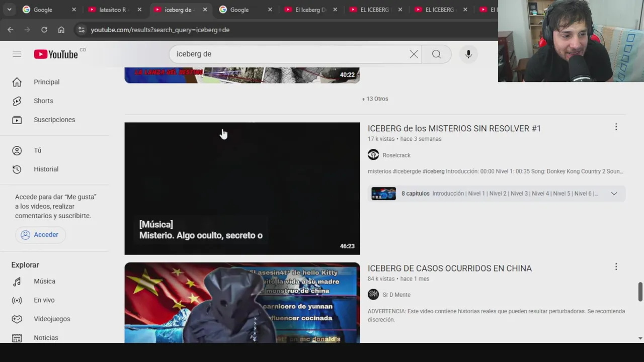The image size is (644, 362).
Task: Open ICEBERG de los MISTERIOS SIN RESOLVER title
Action: pyautogui.click(x=454, y=129)
